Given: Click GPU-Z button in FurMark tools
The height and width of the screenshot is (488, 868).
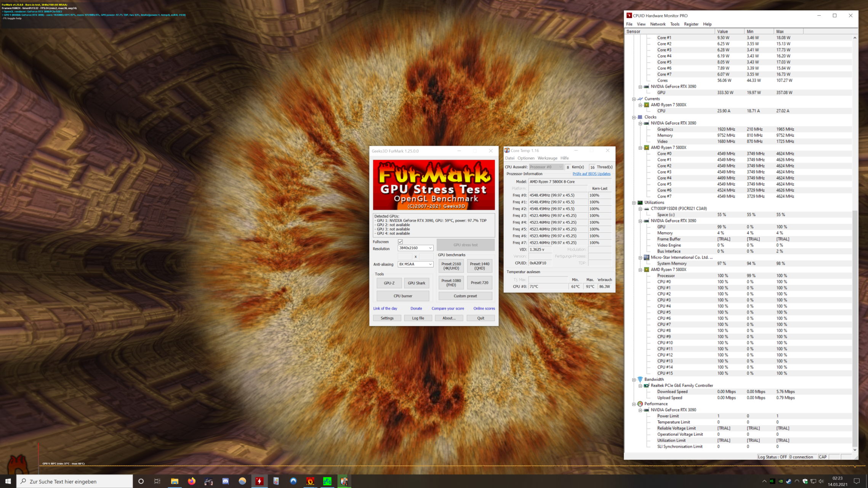Looking at the screenshot, I should pos(389,283).
